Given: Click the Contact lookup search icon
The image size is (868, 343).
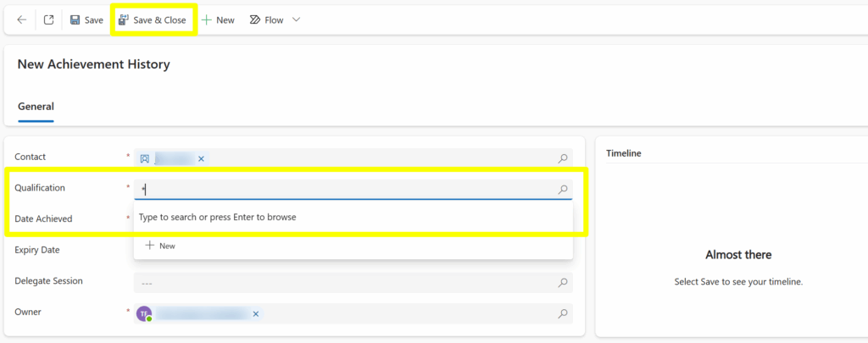Looking at the screenshot, I should [563, 158].
